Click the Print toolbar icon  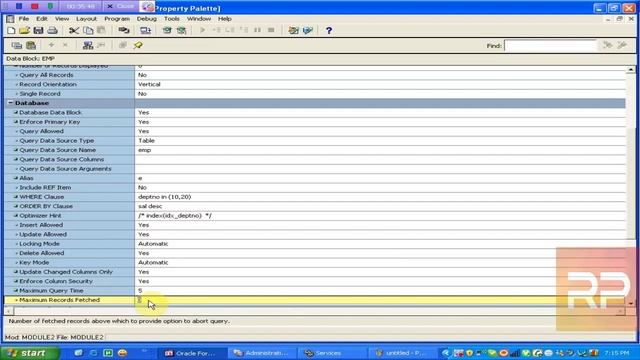click(x=52, y=31)
